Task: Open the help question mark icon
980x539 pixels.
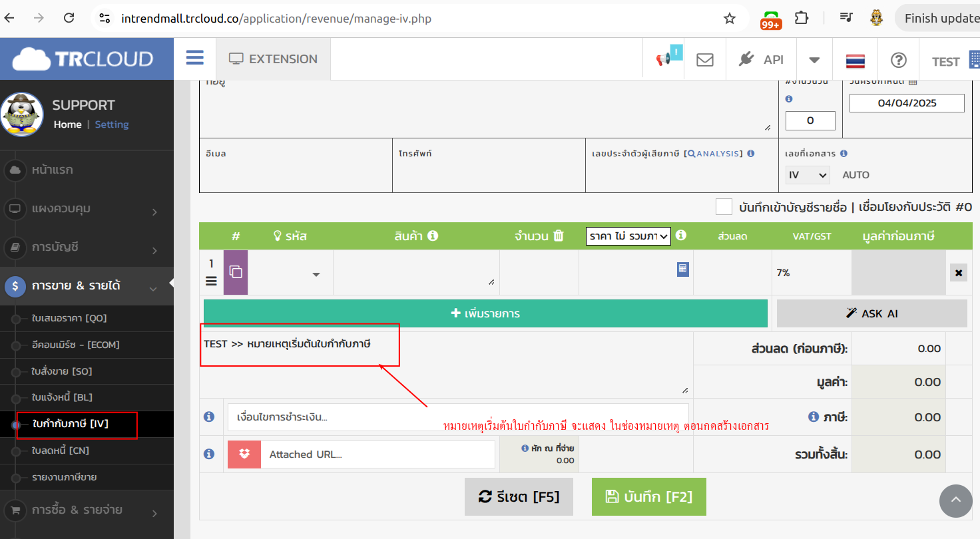Action: point(899,60)
